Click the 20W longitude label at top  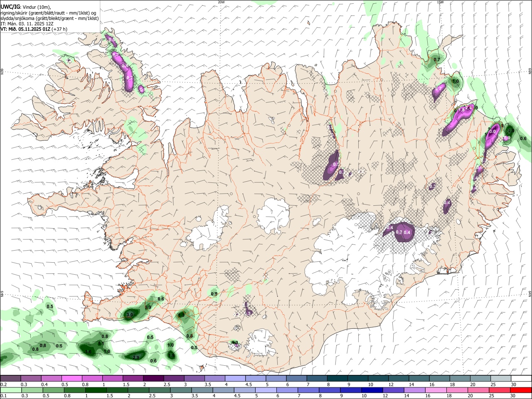[x=221, y=2]
